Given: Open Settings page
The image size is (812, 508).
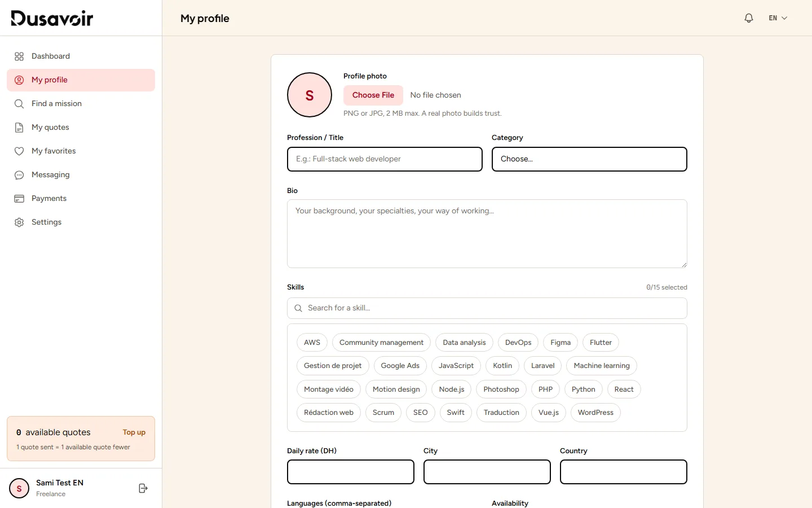Looking at the screenshot, I should [81, 222].
